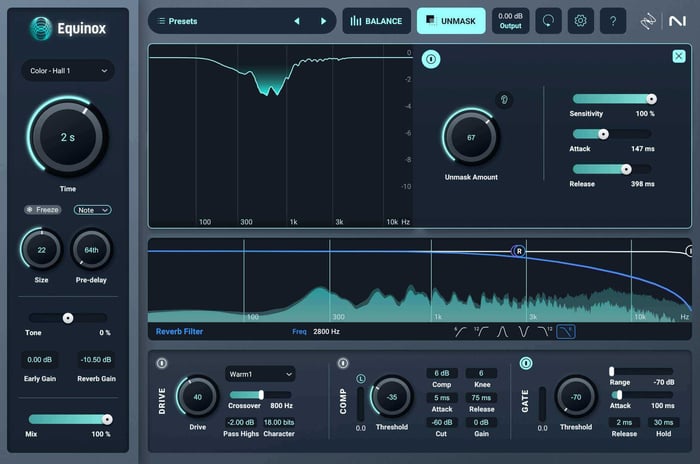Switch to the BALANCE view
The image size is (700, 464).
(x=376, y=21)
